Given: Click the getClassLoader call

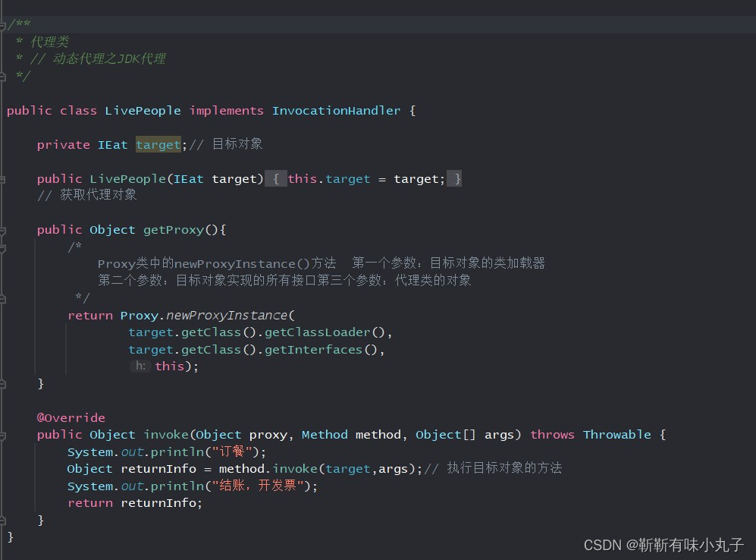Looking at the screenshot, I should coord(317,332).
